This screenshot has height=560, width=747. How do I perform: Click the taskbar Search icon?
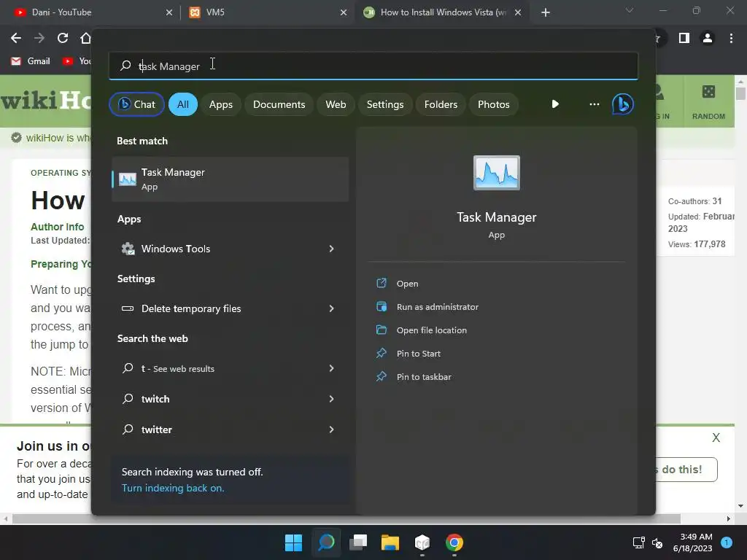tap(326, 542)
